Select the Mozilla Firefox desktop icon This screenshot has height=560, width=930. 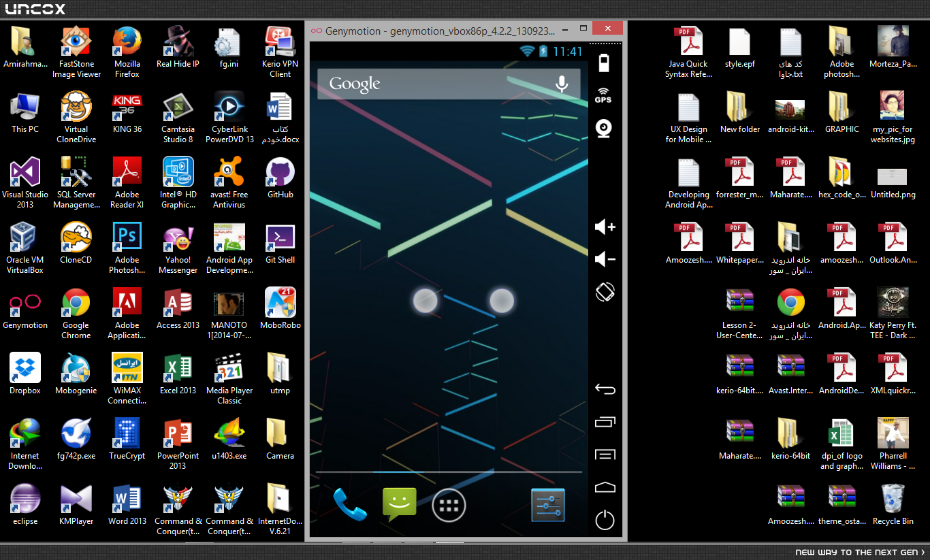click(127, 52)
